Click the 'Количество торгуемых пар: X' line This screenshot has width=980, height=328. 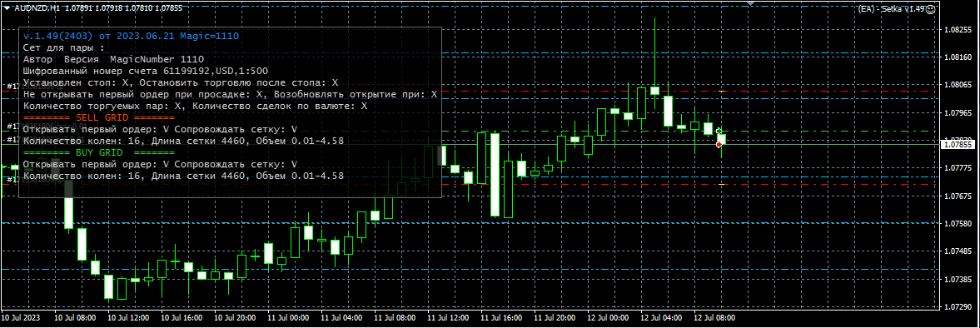[x=194, y=107]
